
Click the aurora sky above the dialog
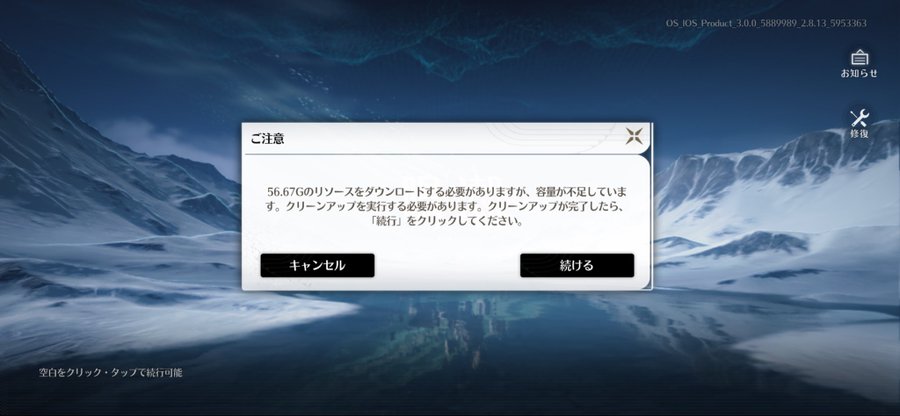point(448,63)
